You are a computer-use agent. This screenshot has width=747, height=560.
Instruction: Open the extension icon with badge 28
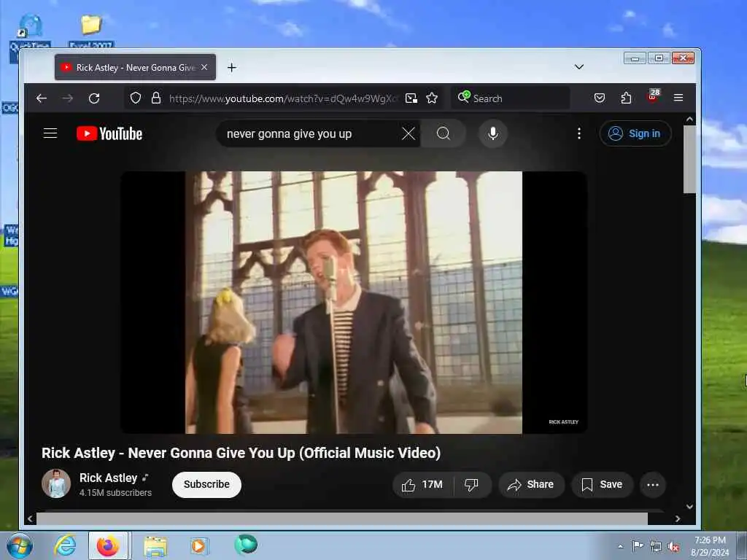(x=653, y=96)
